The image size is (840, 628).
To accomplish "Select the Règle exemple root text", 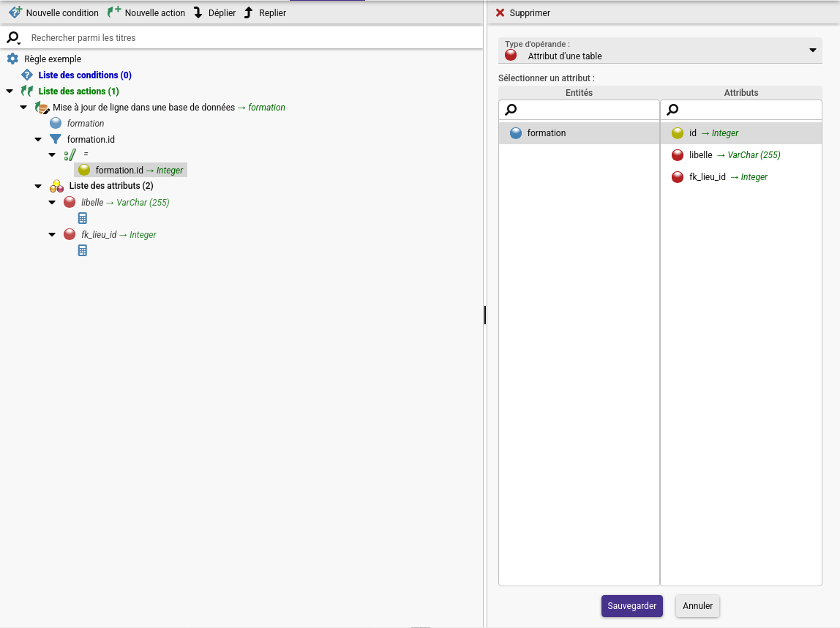I will [x=53, y=59].
